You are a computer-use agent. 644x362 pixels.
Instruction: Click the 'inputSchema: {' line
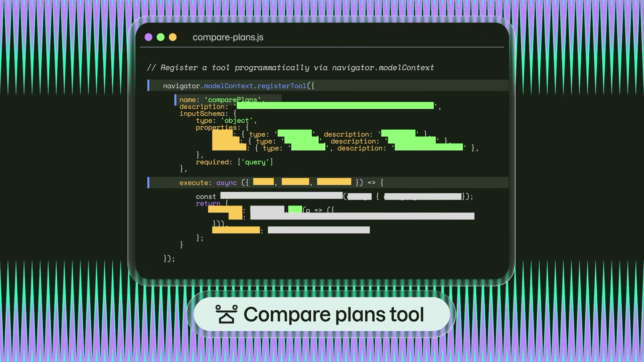(208, 114)
